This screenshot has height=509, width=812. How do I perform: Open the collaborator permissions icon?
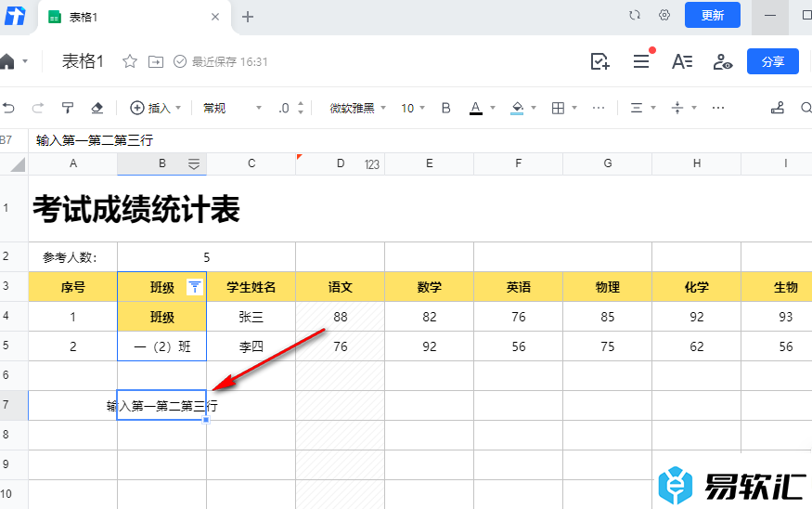722,61
